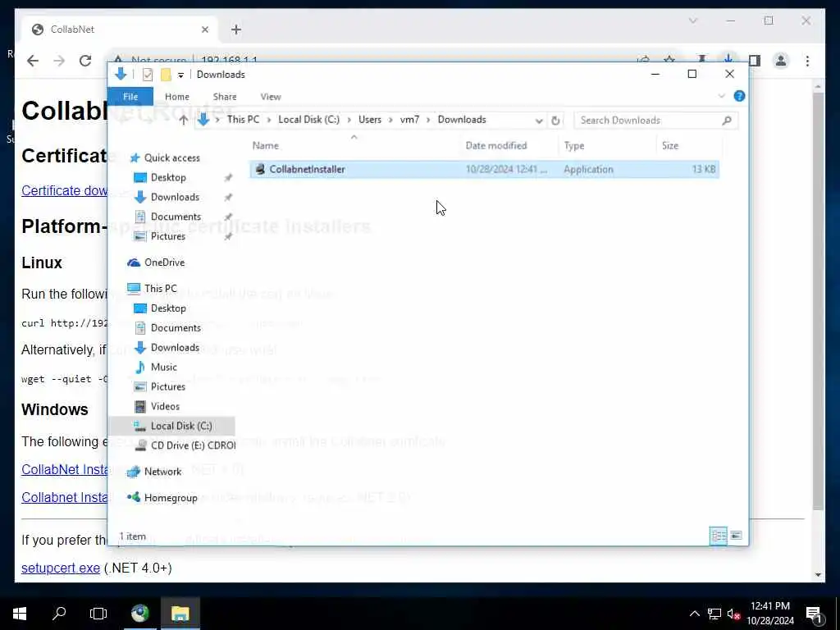Close the CollabNet browser tab

(204, 30)
